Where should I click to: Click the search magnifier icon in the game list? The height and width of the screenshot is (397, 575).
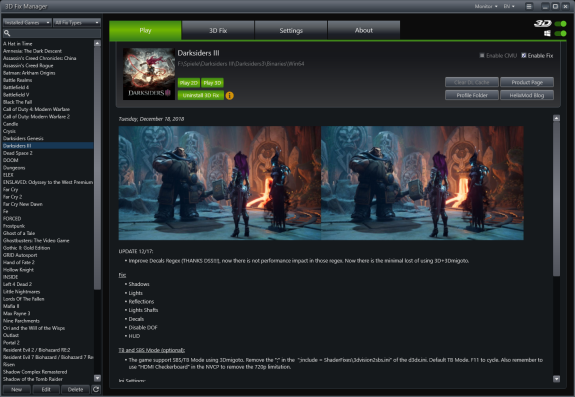tap(7, 33)
